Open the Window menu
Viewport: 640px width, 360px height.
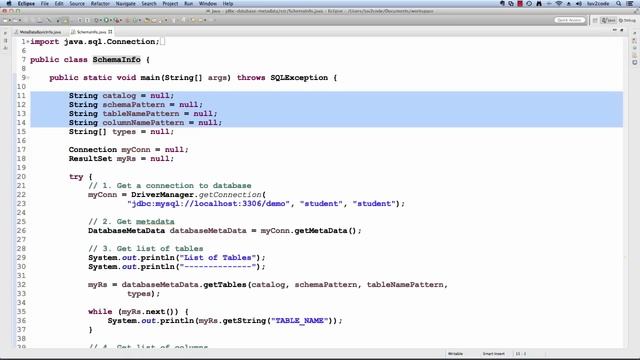click(208, 4)
